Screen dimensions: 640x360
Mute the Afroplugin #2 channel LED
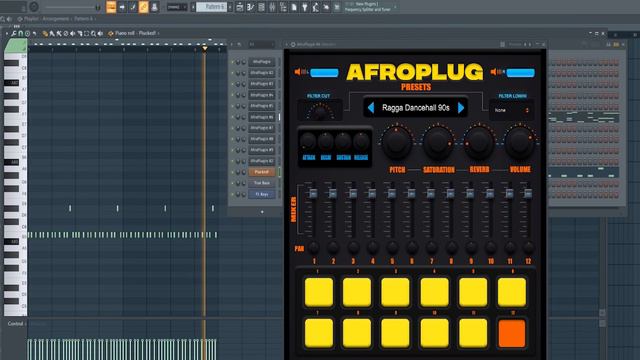point(233,73)
